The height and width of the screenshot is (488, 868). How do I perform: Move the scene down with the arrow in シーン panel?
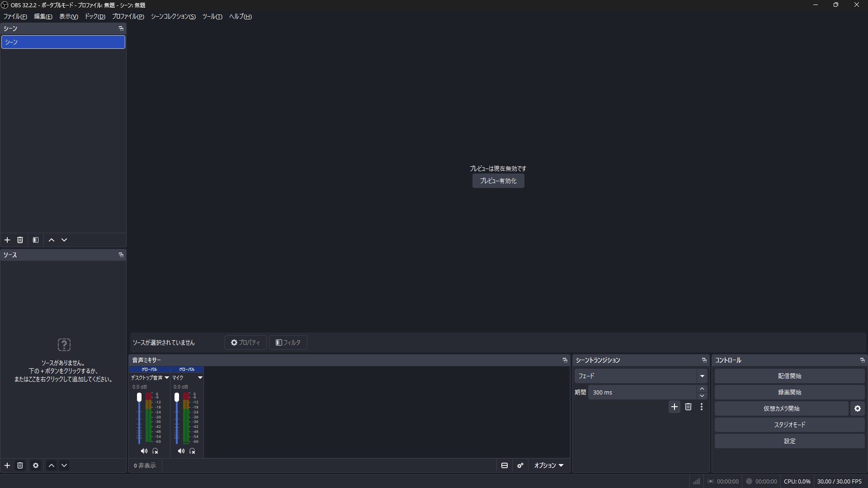tap(64, 240)
